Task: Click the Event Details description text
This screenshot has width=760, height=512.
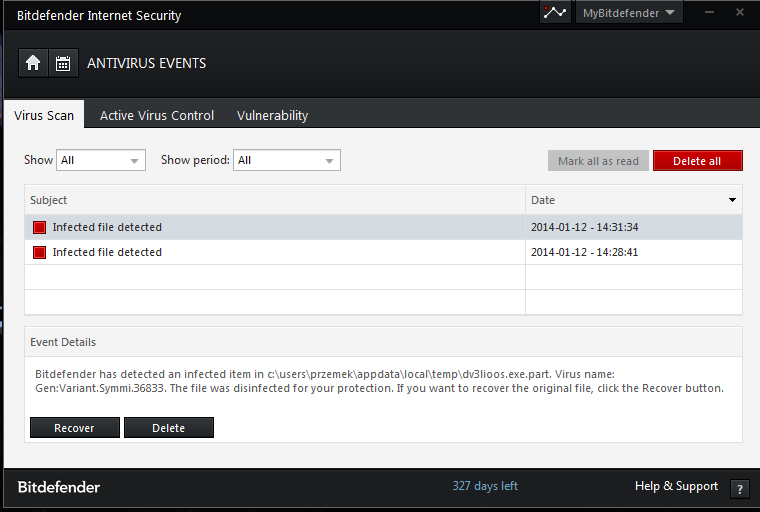Action: pyautogui.click(x=379, y=381)
